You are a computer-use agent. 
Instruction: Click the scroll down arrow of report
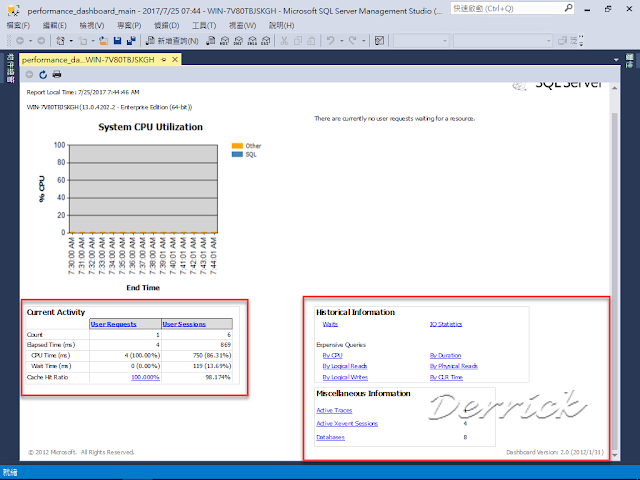pyautogui.click(x=615, y=455)
